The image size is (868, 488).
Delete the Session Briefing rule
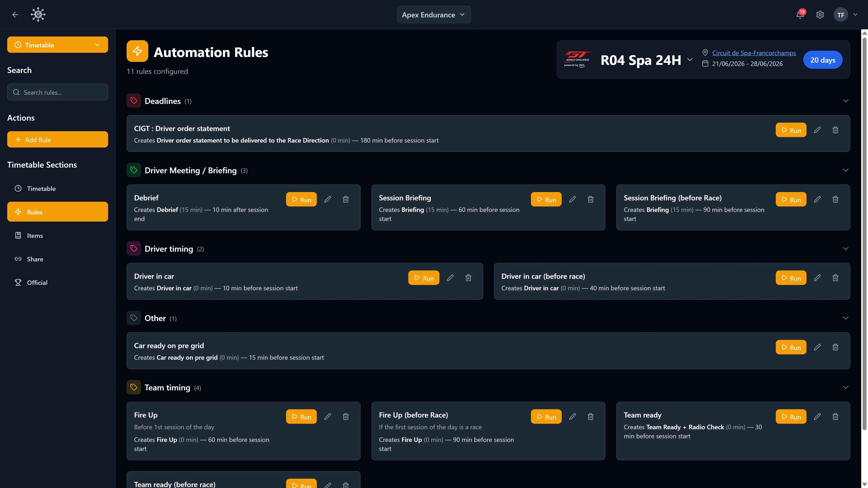tap(591, 199)
